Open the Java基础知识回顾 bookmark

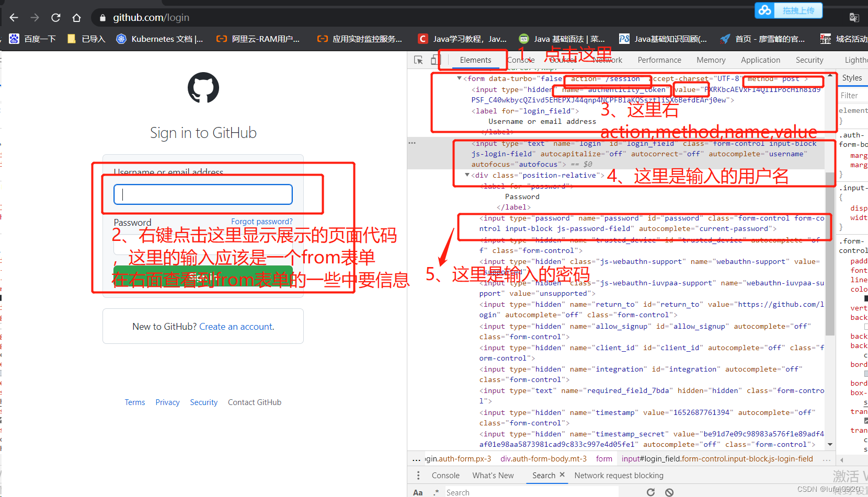663,39
